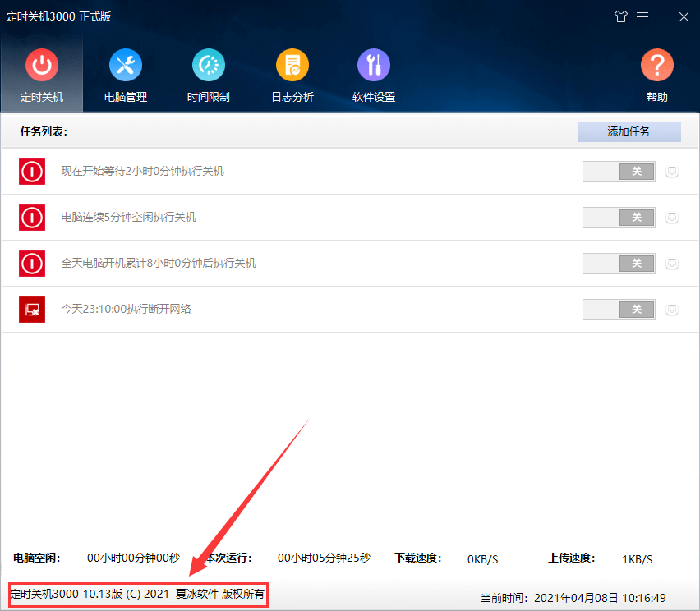Click version text 定时关机3000 10.13版
This screenshot has height=611, width=700.
coord(66,594)
